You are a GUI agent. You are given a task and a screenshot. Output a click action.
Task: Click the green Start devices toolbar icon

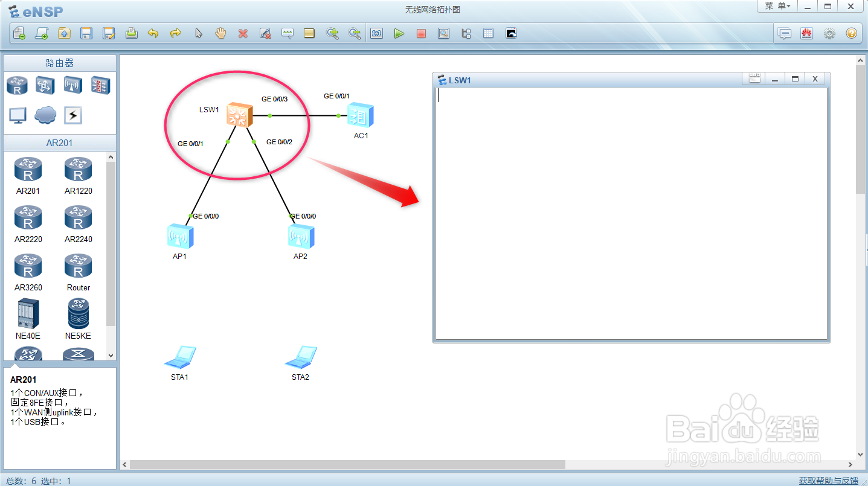tap(399, 33)
